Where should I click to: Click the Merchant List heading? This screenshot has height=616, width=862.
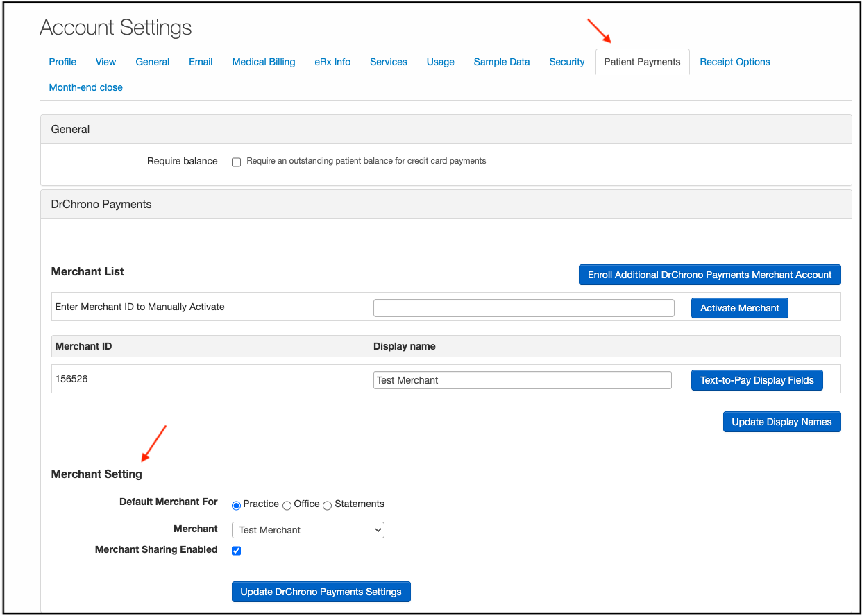[x=87, y=271]
